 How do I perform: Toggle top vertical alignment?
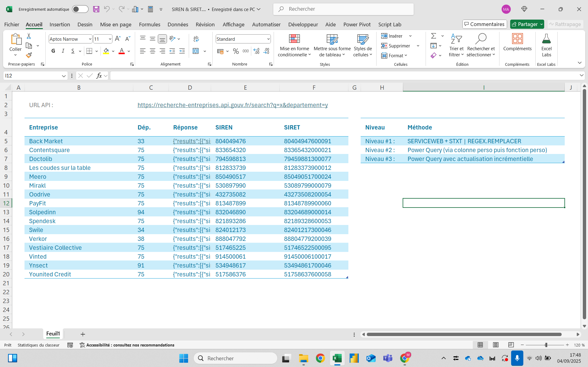click(143, 39)
